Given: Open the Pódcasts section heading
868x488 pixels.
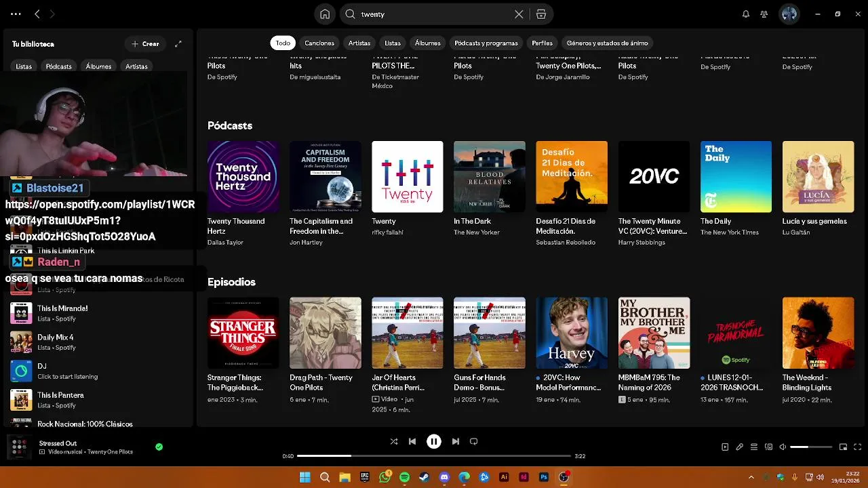Looking at the screenshot, I should [230, 125].
